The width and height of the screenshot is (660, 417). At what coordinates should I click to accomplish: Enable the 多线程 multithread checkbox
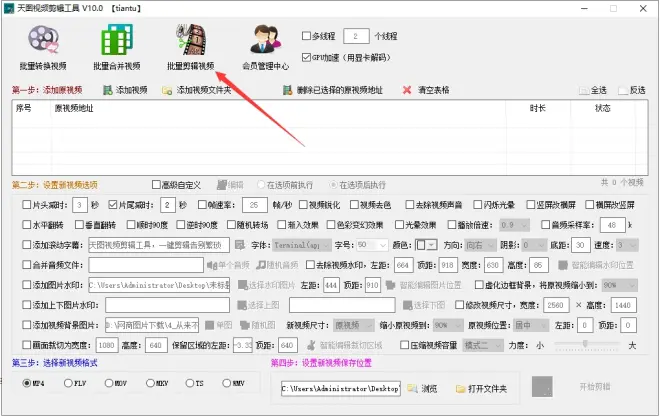(306, 35)
